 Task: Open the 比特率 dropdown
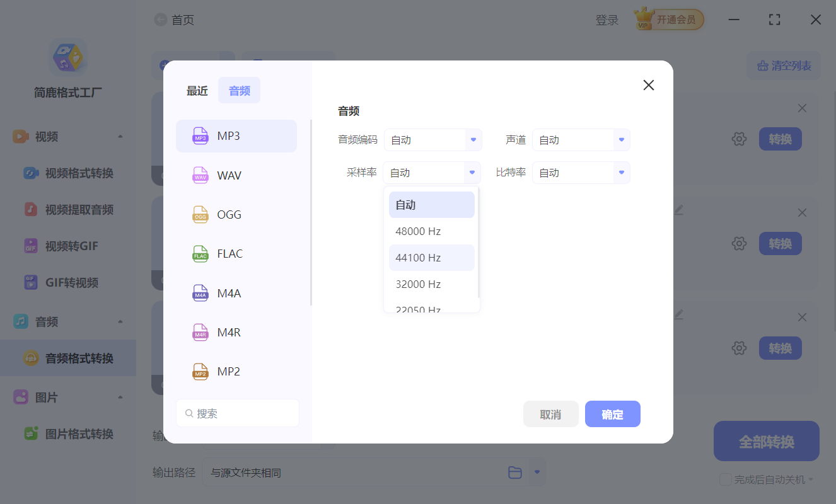click(581, 173)
